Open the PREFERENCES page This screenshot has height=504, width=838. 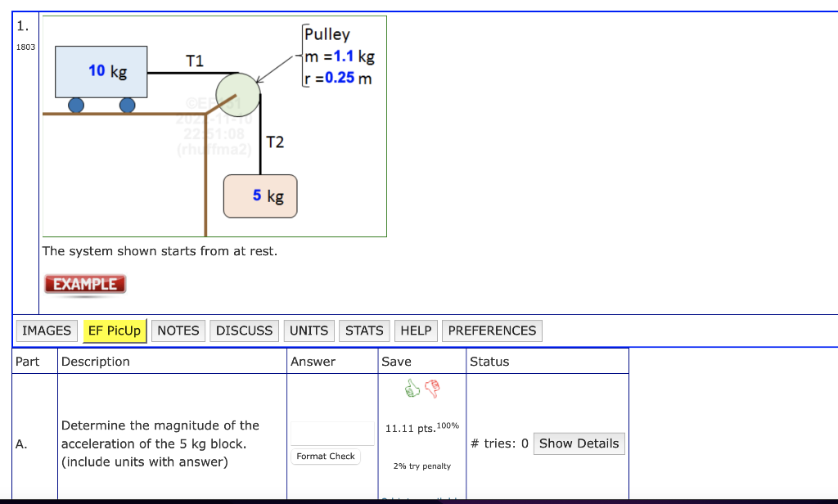point(492,331)
